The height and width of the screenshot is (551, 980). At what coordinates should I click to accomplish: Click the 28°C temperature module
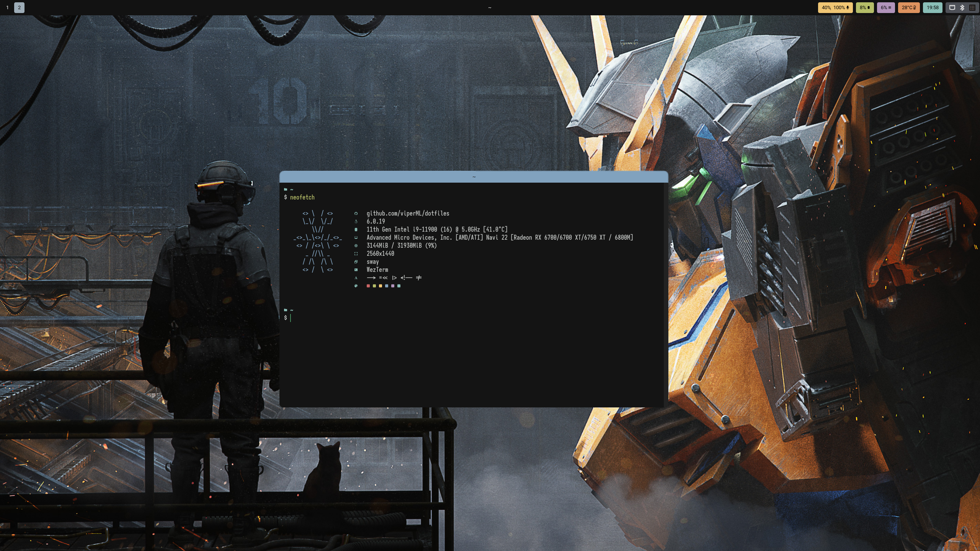click(908, 8)
